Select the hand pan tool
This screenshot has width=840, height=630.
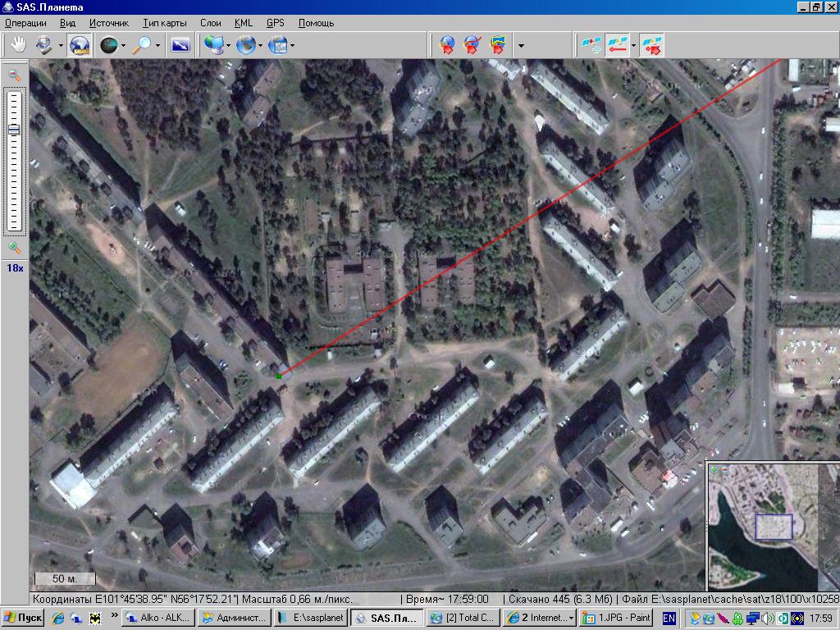(16, 45)
